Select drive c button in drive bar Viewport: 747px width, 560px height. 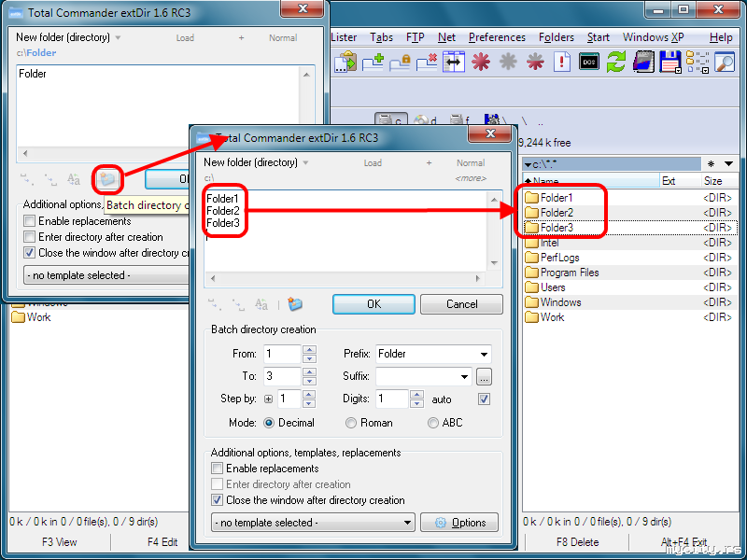tap(390, 119)
